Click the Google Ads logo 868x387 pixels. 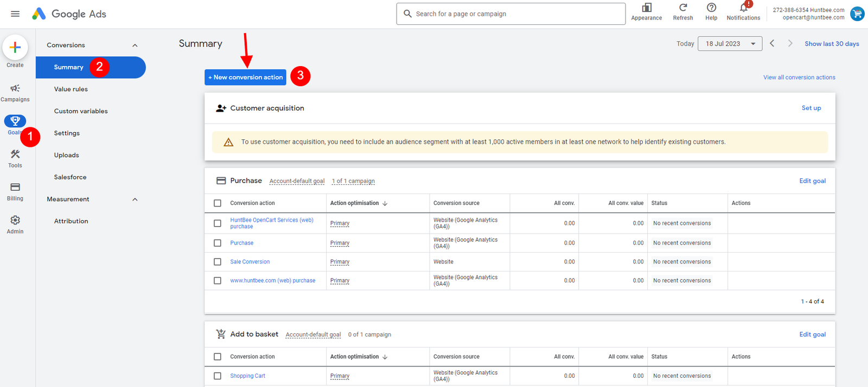point(69,14)
